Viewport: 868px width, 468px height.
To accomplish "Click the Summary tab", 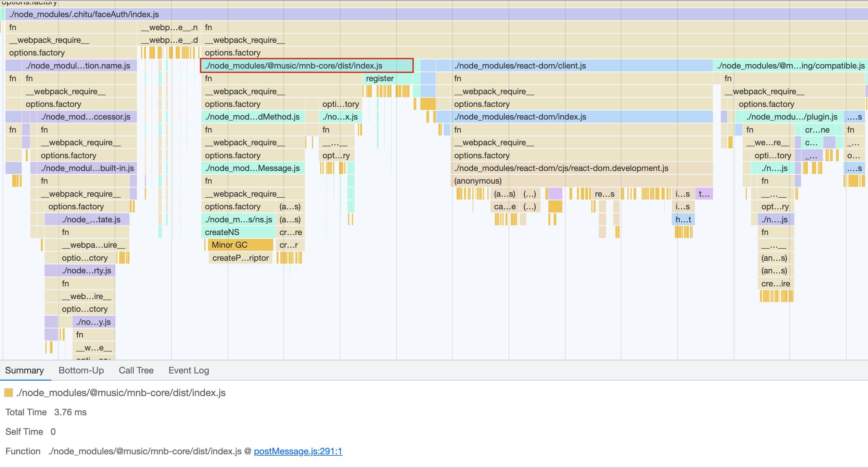I will 24,370.
